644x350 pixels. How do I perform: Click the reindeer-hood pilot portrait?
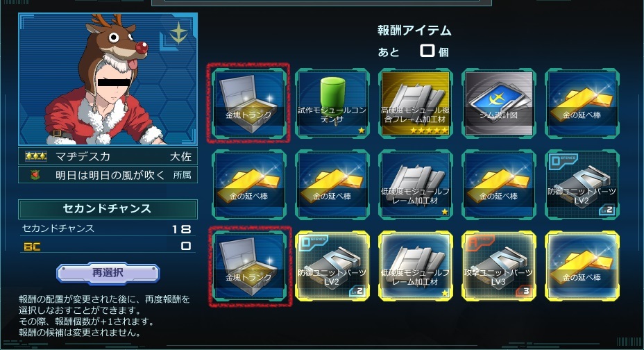pos(108,79)
